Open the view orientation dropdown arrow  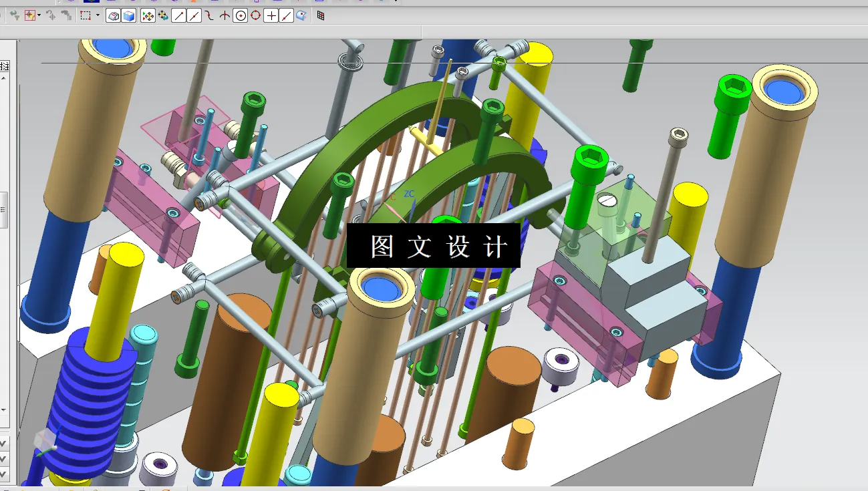pyautogui.click(x=39, y=15)
